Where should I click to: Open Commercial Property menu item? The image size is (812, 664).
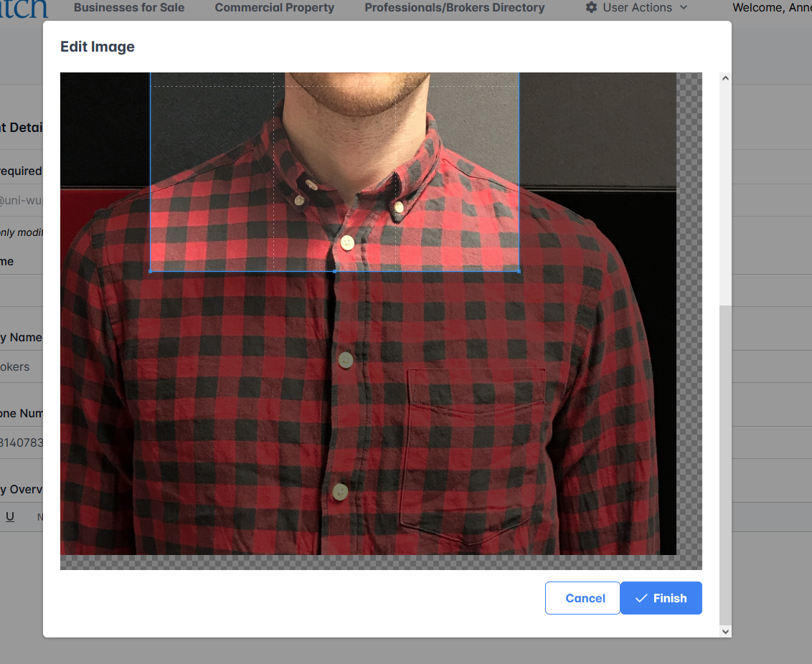(275, 8)
